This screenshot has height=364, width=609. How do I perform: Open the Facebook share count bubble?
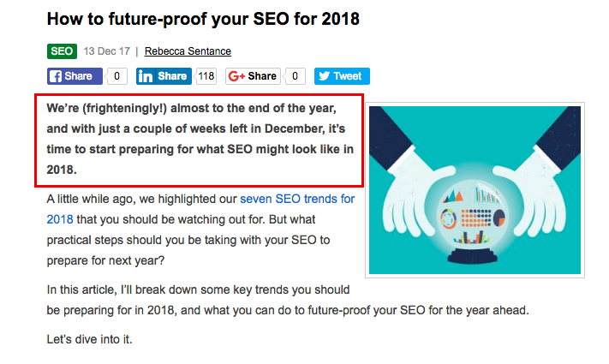coord(117,76)
